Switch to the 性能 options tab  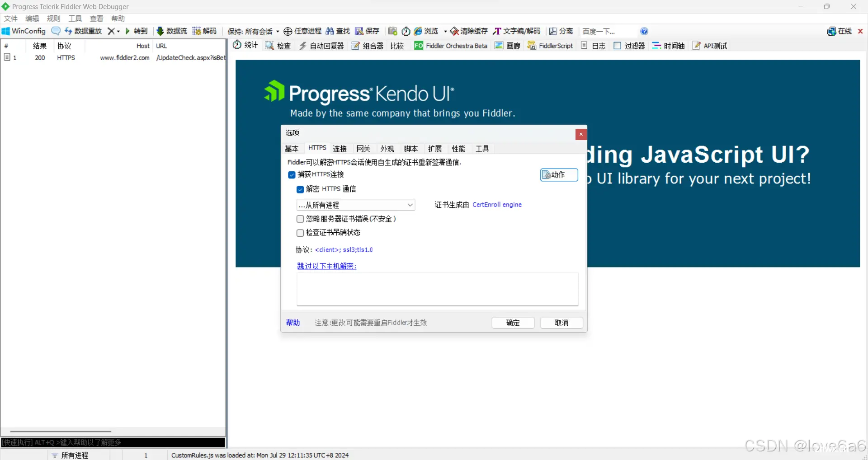[458, 149]
